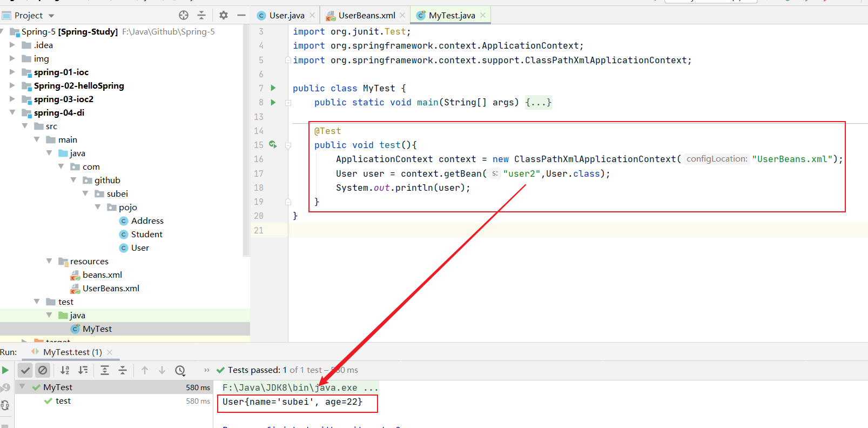Click the collapse all icon in Project panel
868x428 pixels.
pyautogui.click(x=201, y=15)
